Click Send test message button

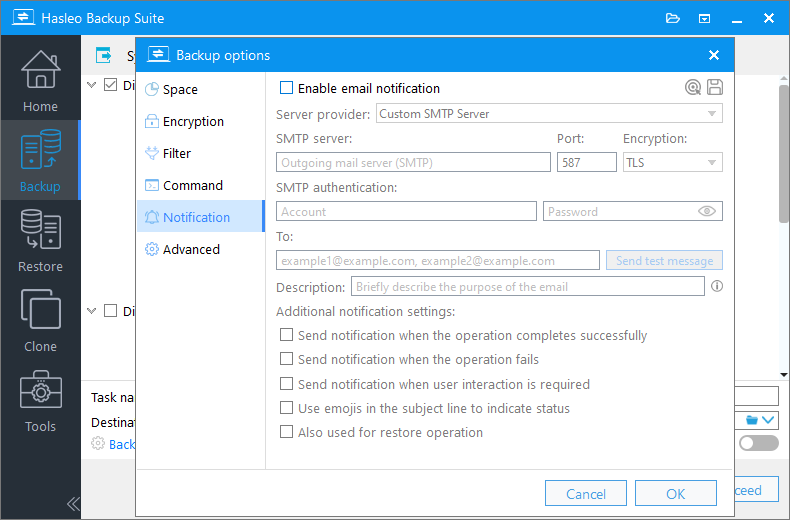point(664,261)
